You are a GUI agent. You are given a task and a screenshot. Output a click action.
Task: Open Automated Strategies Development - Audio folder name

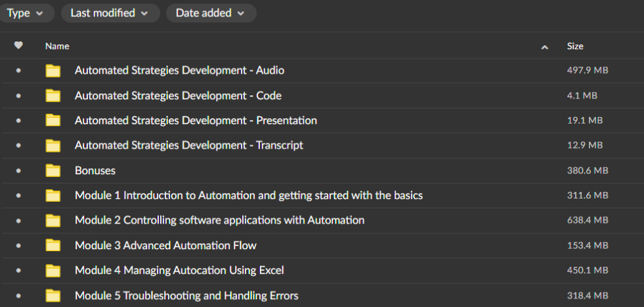(x=179, y=71)
